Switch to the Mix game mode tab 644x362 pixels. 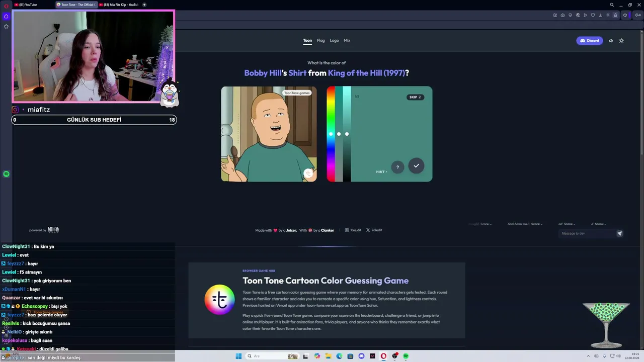(x=347, y=40)
